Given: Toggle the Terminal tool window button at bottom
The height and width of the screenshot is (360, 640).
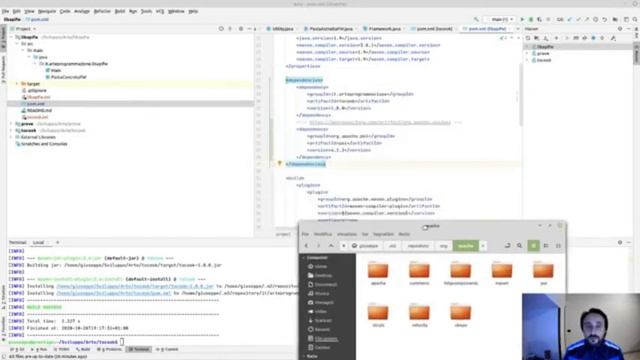Looking at the screenshot, I should pos(139,349).
